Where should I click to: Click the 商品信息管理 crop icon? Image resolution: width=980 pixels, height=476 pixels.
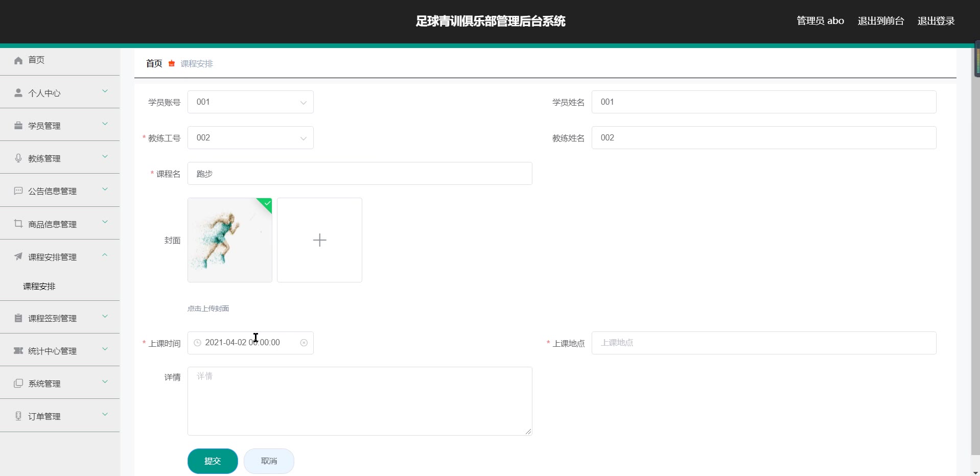tap(18, 224)
